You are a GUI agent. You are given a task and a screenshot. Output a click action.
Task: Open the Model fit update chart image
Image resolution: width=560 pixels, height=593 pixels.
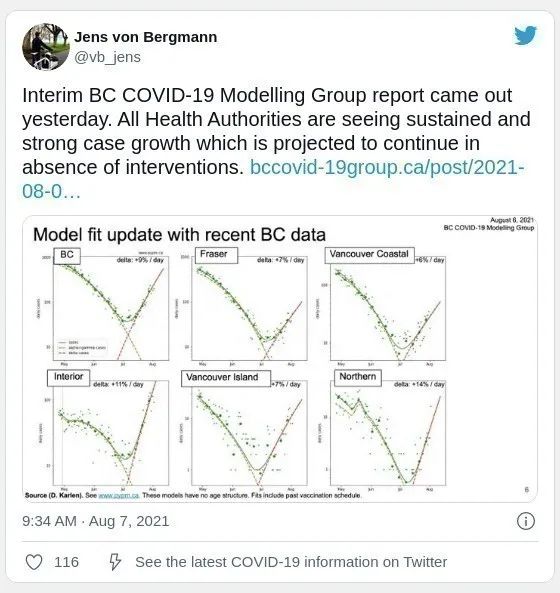280,359
